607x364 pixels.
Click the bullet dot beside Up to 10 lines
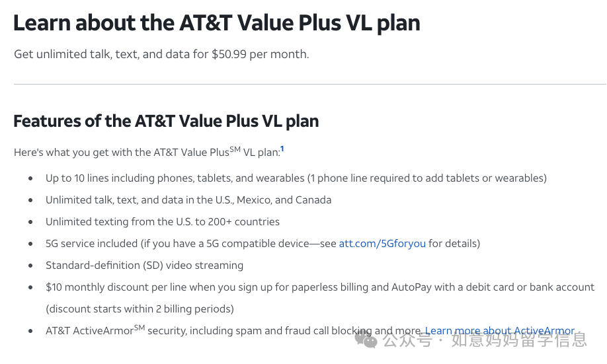pos(30,178)
